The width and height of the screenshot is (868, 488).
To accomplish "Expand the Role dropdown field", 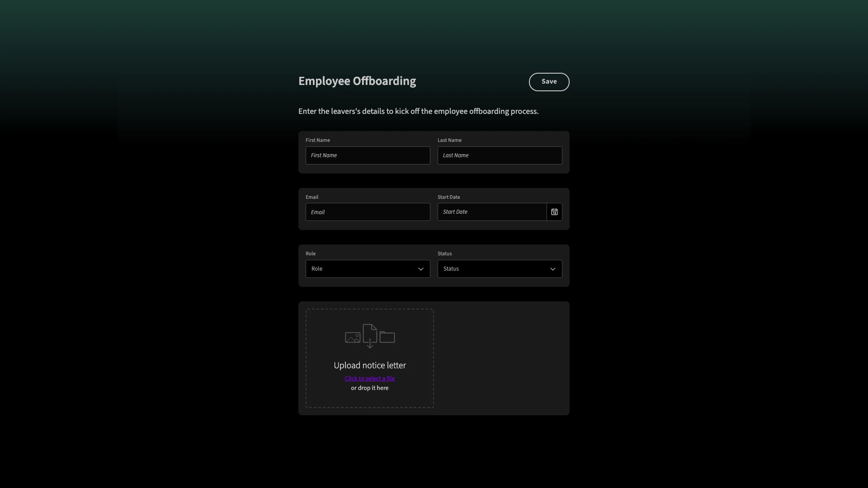I will (362, 269).
